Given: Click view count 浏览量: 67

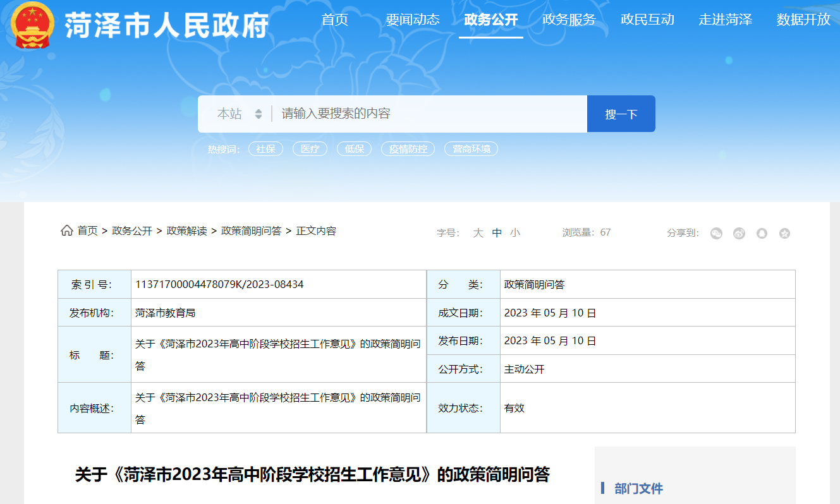Looking at the screenshot, I should click(x=587, y=232).
